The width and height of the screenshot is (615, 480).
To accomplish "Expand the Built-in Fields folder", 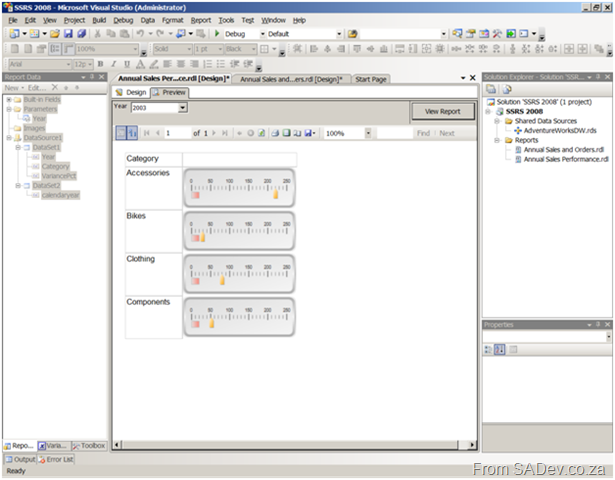I will pyautogui.click(x=9, y=100).
